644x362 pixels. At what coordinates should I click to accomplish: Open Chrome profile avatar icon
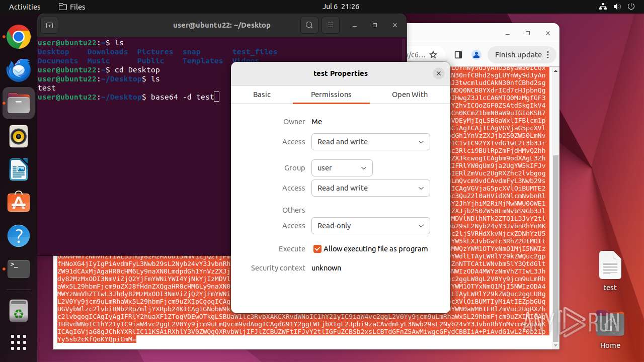(x=476, y=55)
